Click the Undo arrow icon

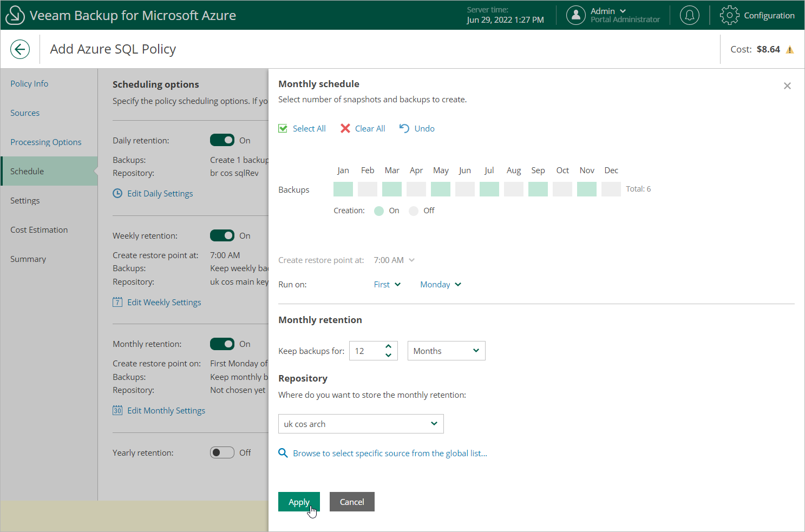pos(404,128)
